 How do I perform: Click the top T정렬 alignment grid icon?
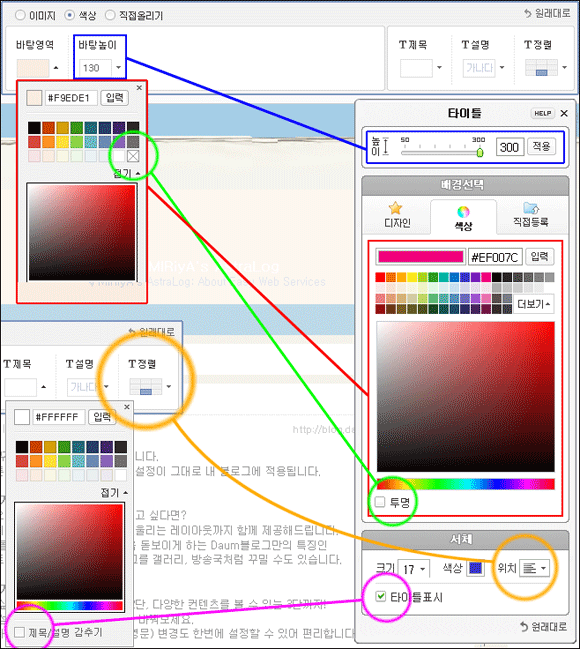(x=541, y=68)
